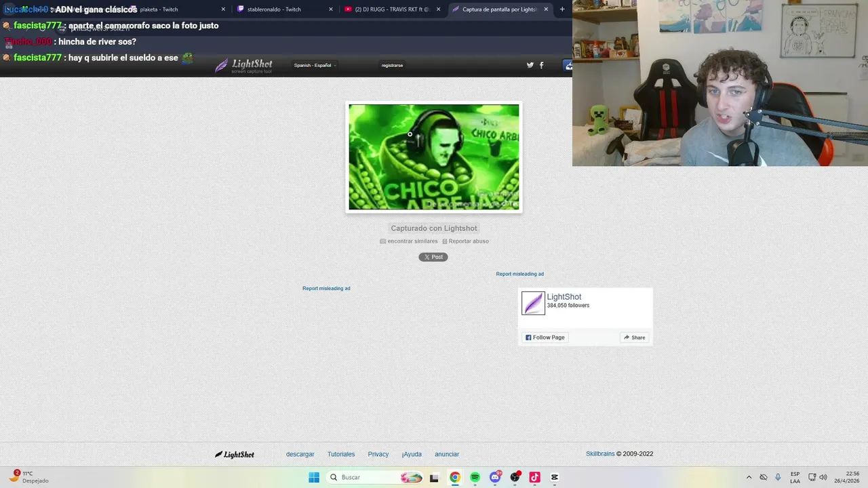Click the volume speaker tray icon
Viewport: 868px width, 488px height.
click(x=823, y=477)
